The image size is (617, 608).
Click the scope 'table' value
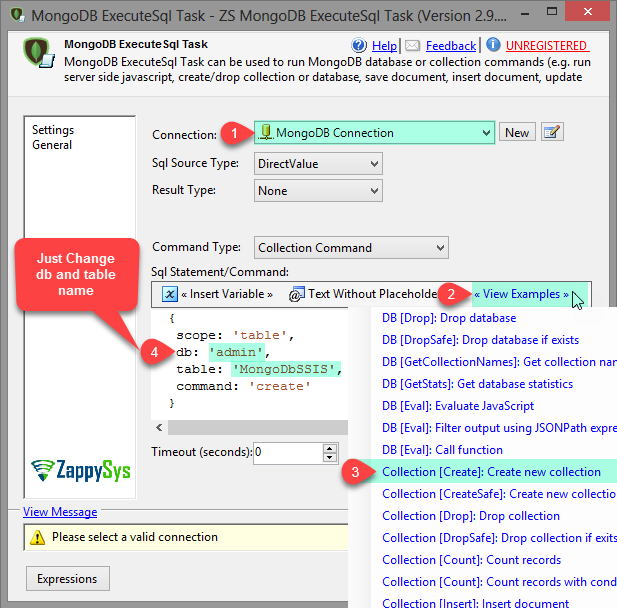[x=260, y=335]
